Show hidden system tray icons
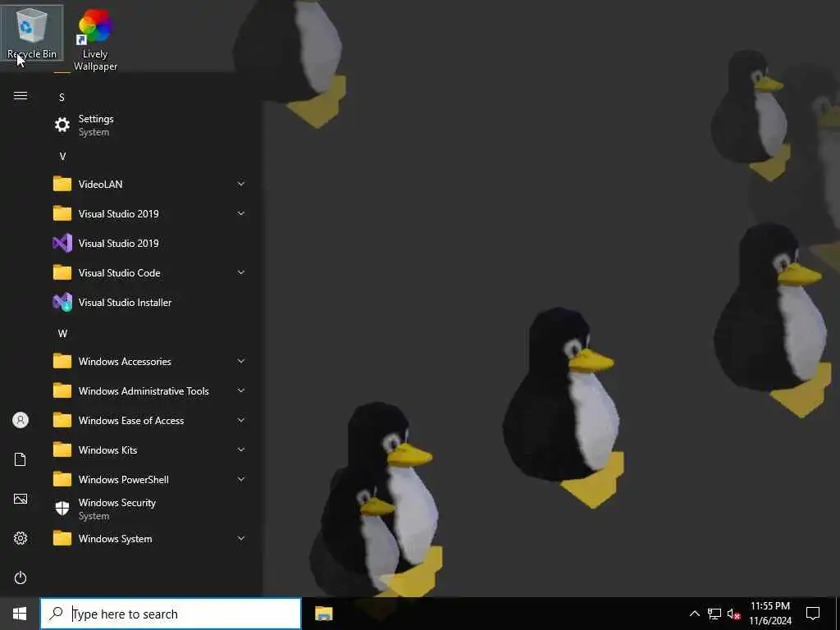The height and width of the screenshot is (630, 840). pos(694,614)
